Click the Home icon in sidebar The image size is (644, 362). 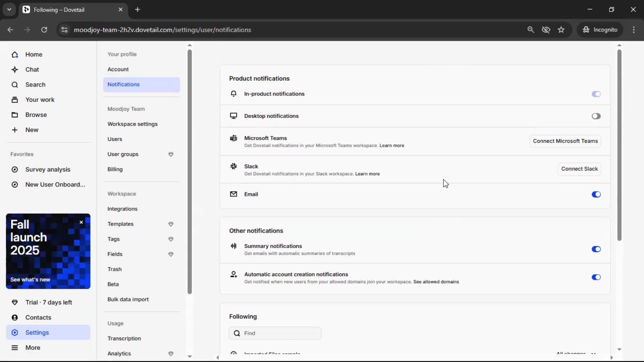click(x=15, y=55)
